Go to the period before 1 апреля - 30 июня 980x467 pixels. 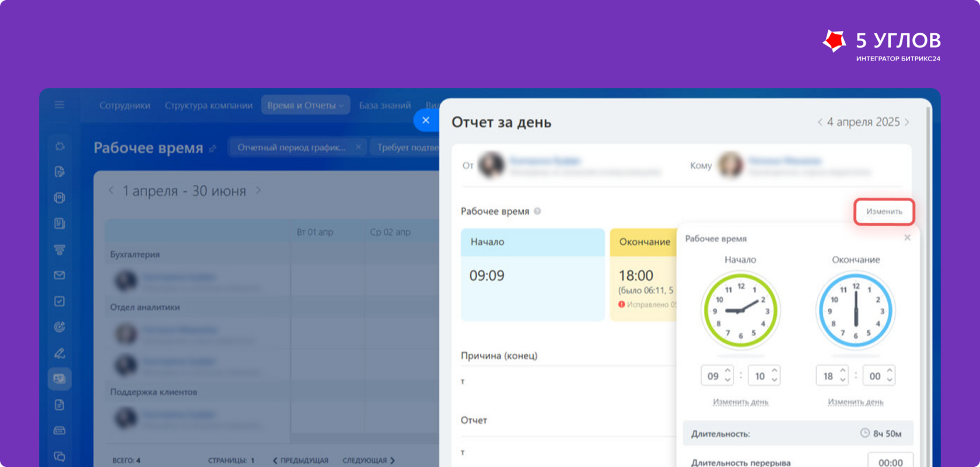coord(111,191)
